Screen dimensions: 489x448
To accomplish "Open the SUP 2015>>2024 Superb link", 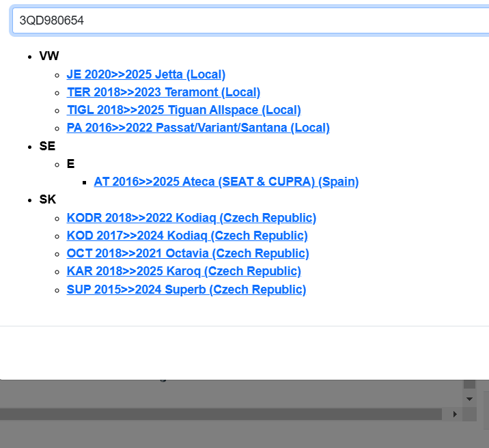I will click(x=186, y=290).
